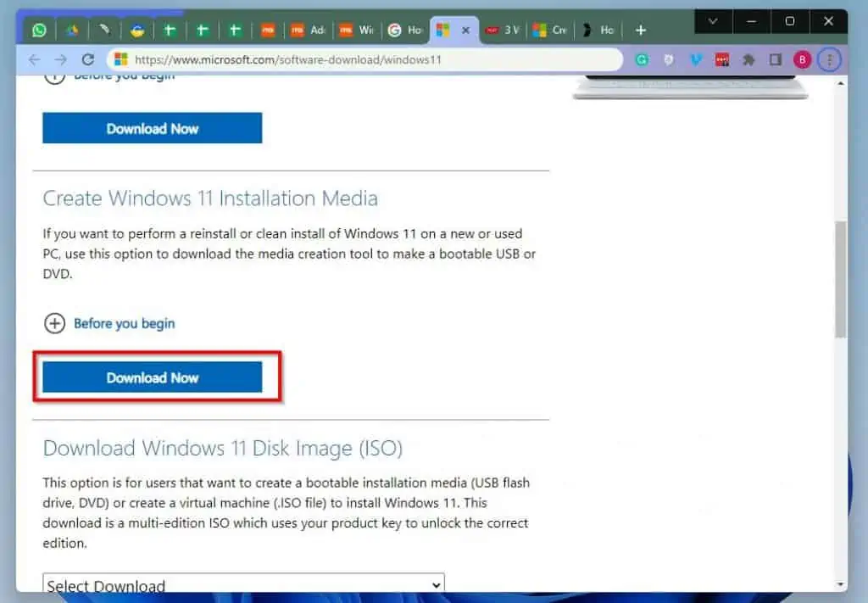Click the blue V extension icon
This screenshot has width=868, height=603.
click(x=696, y=59)
